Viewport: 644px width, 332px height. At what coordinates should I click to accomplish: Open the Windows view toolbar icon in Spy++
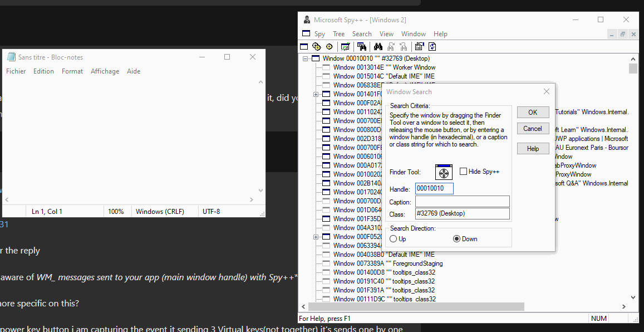coord(304,46)
